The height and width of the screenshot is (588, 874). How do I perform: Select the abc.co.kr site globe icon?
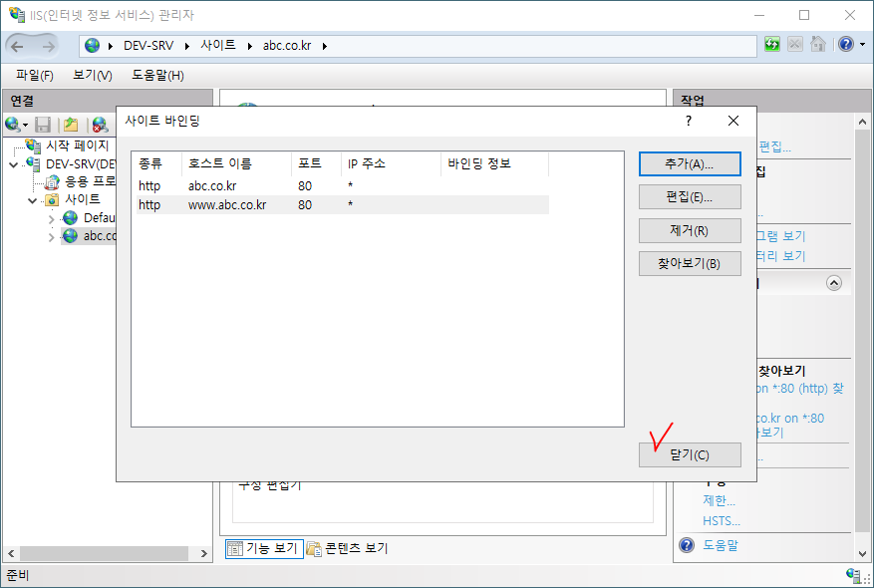coord(70,236)
